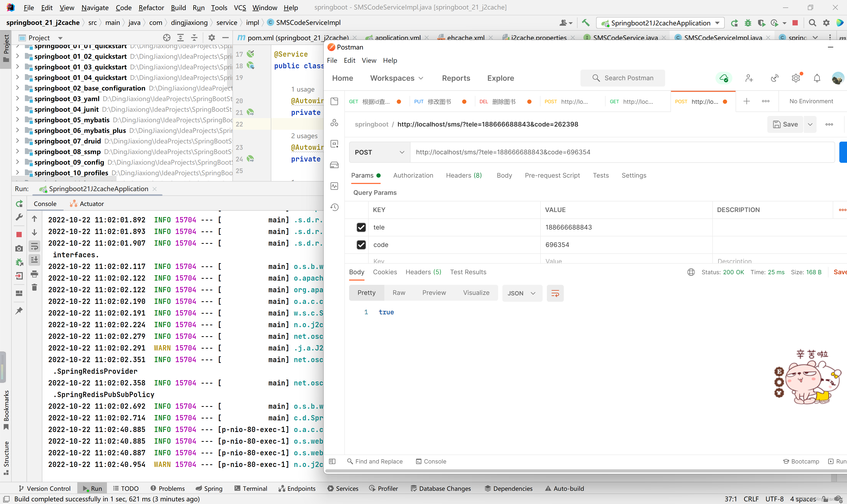Open the Save button dropdown arrow
Image resolution: width=847 pixels, height=504 pixels.
[810, 124]
